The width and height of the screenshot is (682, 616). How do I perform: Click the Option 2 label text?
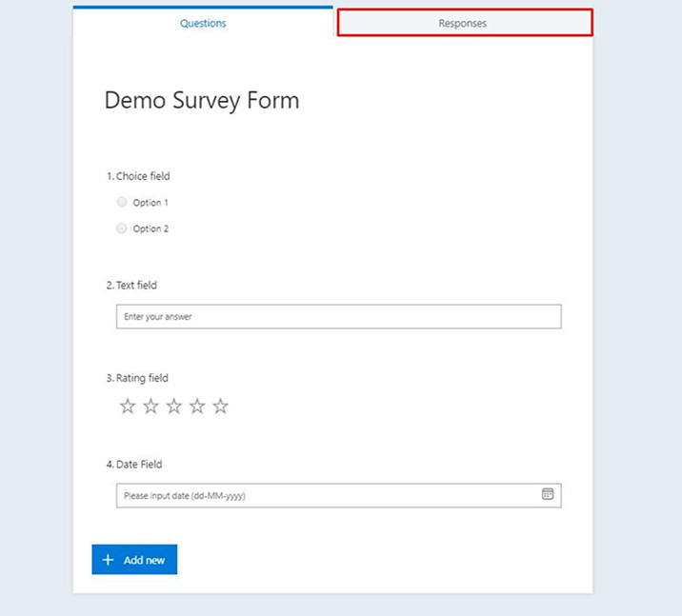coord(150,229)
